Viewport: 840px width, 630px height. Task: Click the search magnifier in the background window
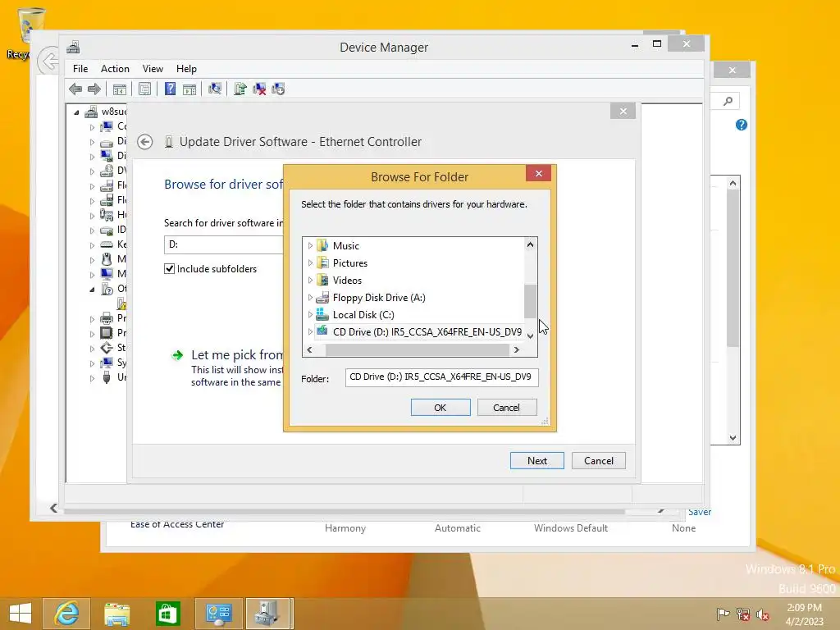728,101
